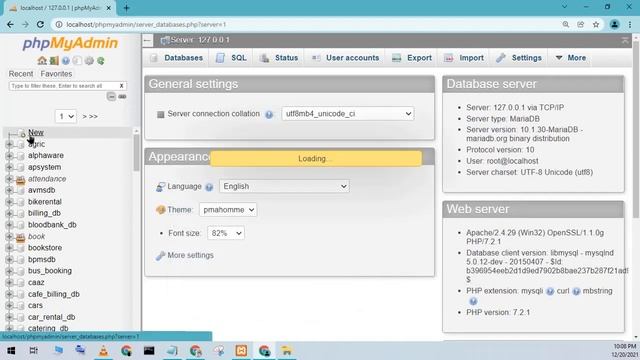
Task: Collapse the navigation panel with arrow button
Action: coord(147,40)
